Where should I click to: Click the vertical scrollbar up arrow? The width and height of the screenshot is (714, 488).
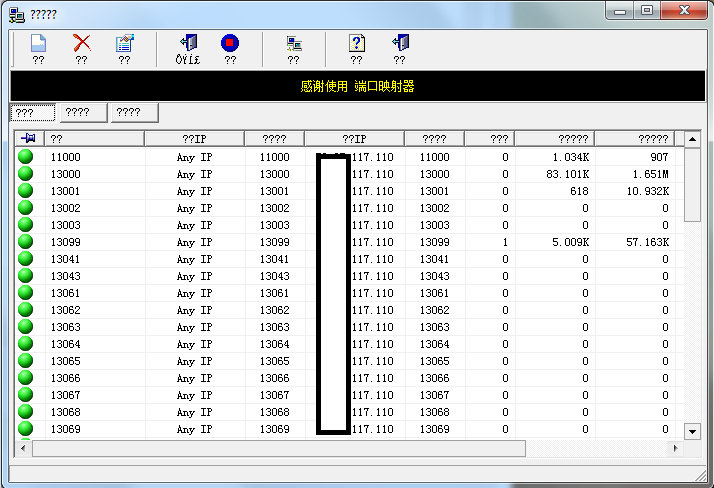pyautogui.click(x=693, y=139)
